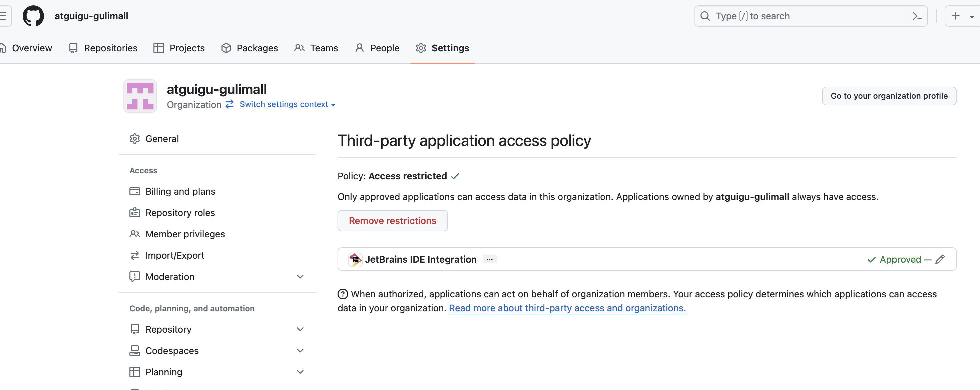980x390 pixels.
Task: Open the third-party access documentation link
Action: [x=567, y=308]
